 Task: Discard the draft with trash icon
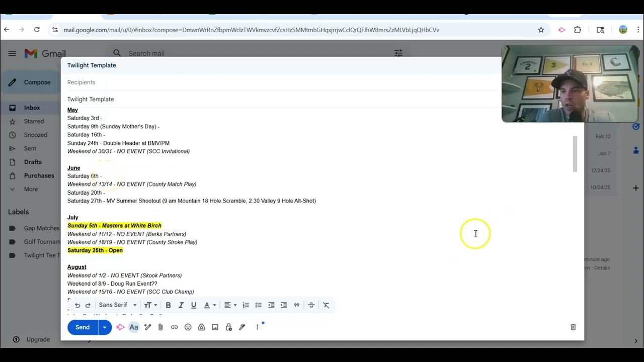point(573,327)
